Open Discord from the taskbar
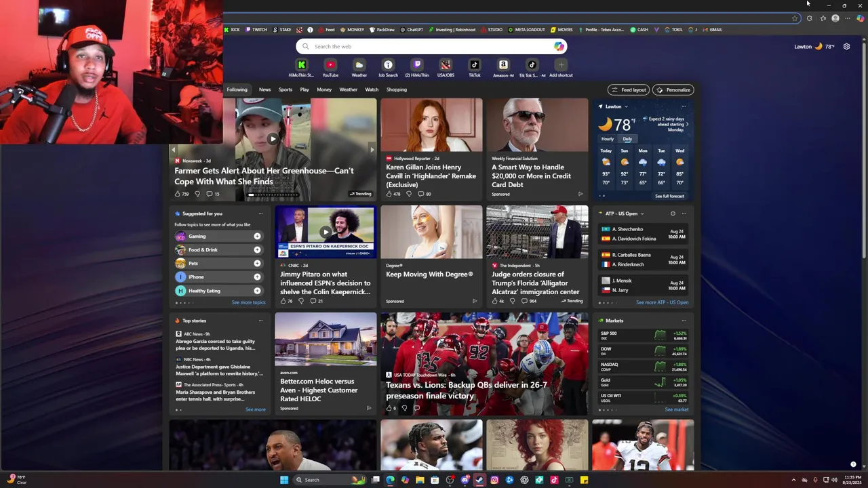The width and height of the screenshot is (868, 488). pos(465,480)
